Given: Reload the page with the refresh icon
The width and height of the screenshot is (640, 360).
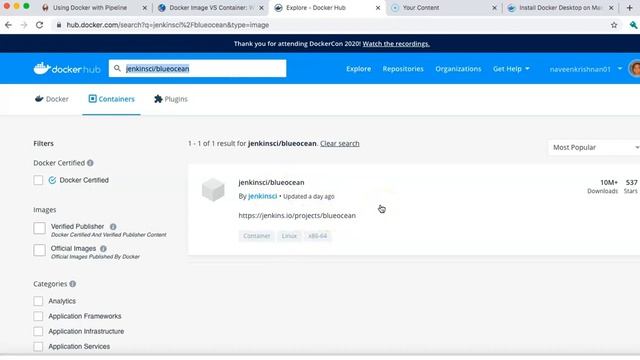Looking at the screenshot, I should 39,25.
